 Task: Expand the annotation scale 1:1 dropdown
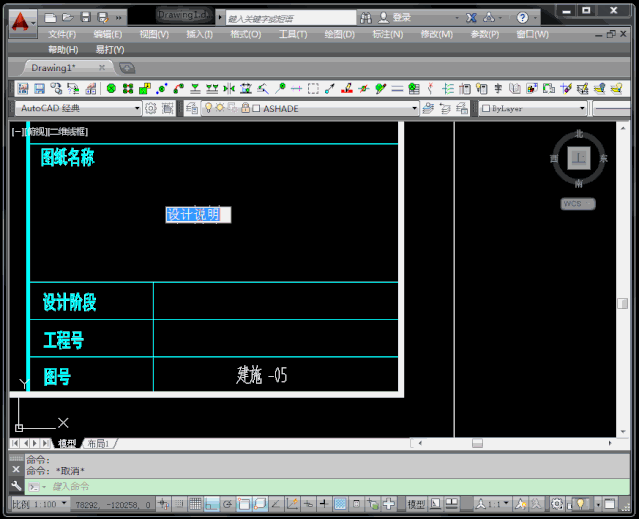[x=506, y=504]
